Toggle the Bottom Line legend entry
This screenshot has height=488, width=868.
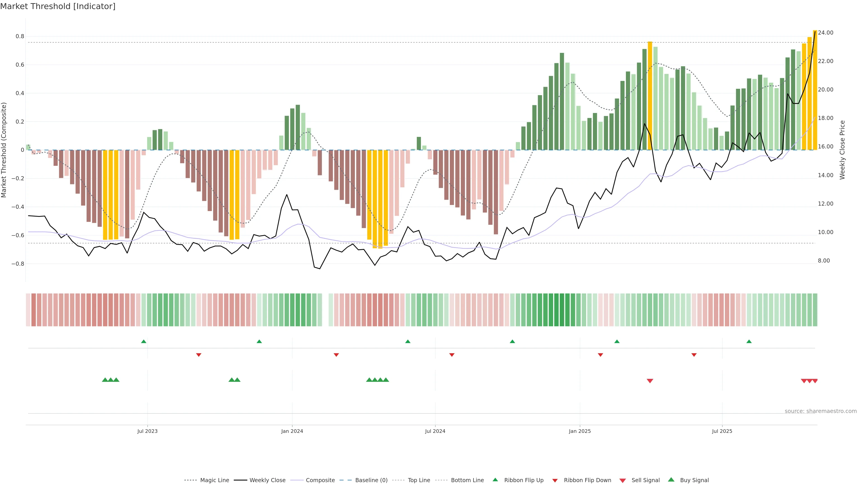467,480
